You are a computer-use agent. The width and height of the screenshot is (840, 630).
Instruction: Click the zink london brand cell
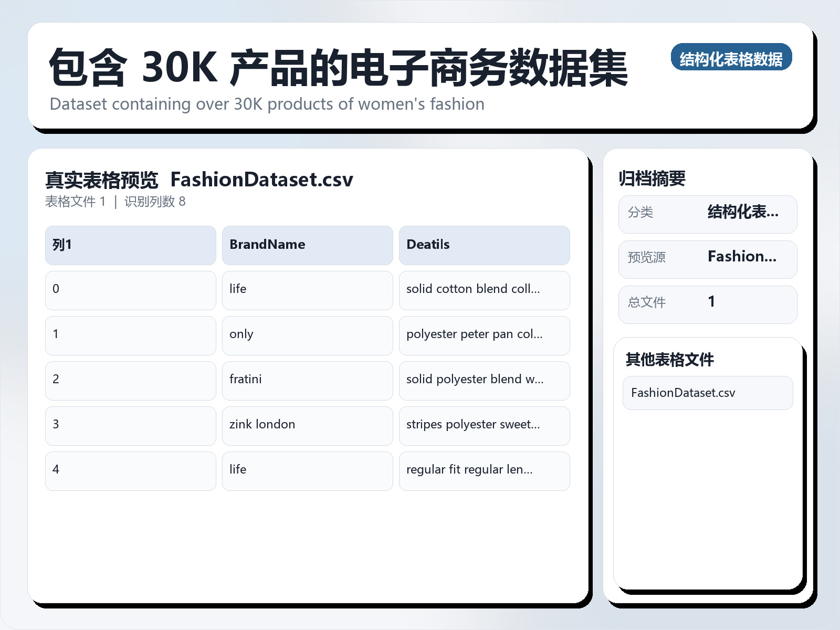tap(307, 425)
